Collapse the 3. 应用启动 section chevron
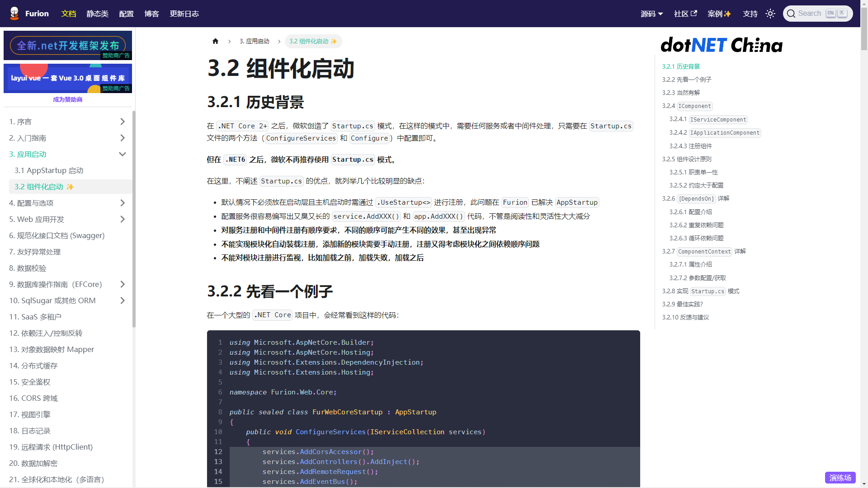Image resolution: width=868 pixels, height=488 pixels. click(x=123, y=154)
